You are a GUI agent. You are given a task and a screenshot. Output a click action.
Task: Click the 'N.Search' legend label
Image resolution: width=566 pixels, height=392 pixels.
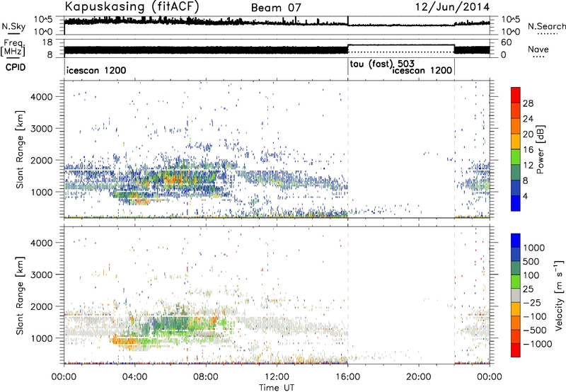coord(547,26)
